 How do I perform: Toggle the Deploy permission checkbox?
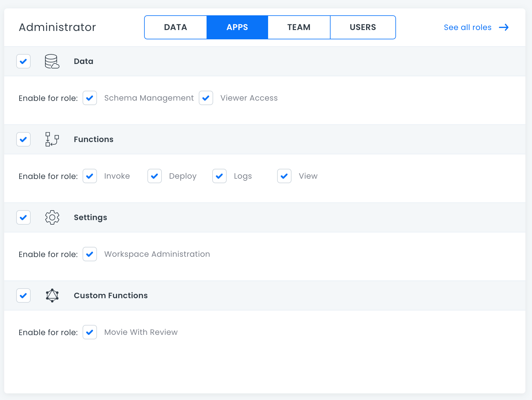(155, 176)
